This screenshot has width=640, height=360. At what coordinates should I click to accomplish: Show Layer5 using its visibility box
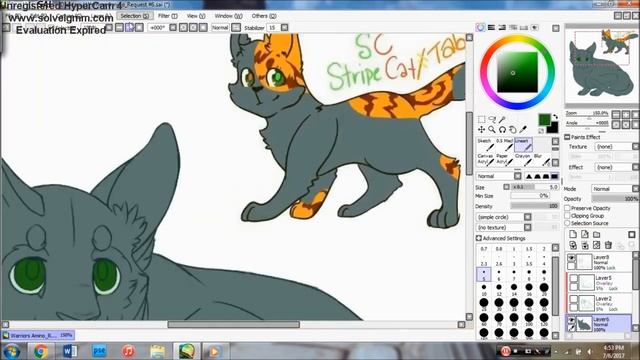tap(573, 278)
